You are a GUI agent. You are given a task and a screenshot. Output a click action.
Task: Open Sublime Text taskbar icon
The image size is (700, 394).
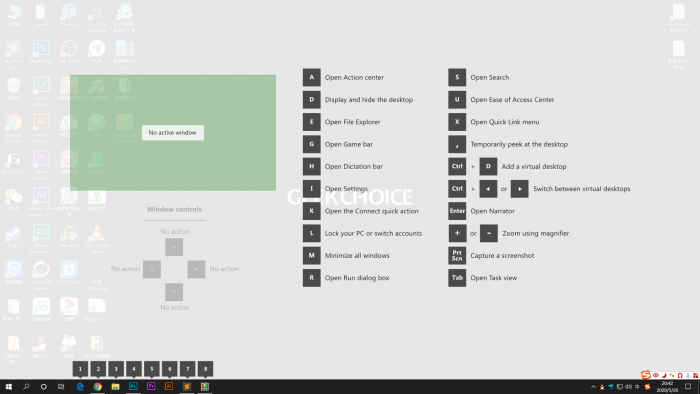click(x=187, y=386)
